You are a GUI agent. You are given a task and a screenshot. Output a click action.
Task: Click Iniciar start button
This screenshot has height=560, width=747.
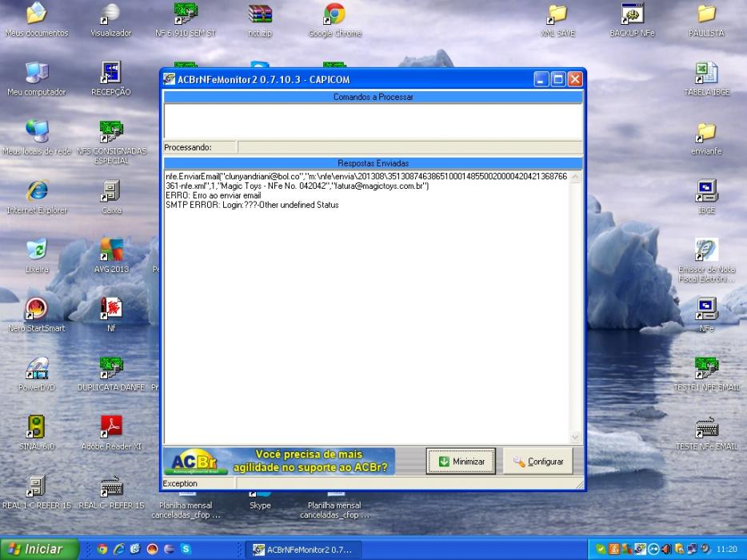click(39, 549)
